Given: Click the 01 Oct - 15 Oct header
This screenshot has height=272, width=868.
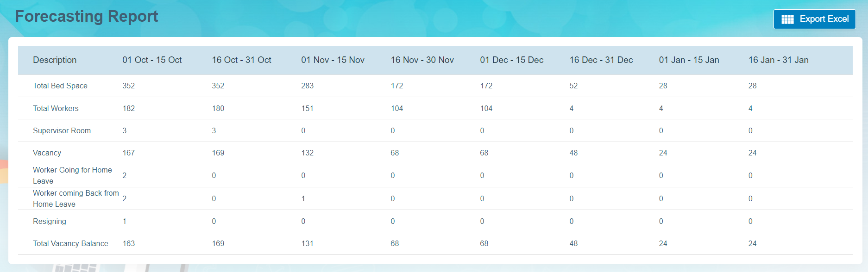Looking at the screenshot, I should click(x=152, y=60).
